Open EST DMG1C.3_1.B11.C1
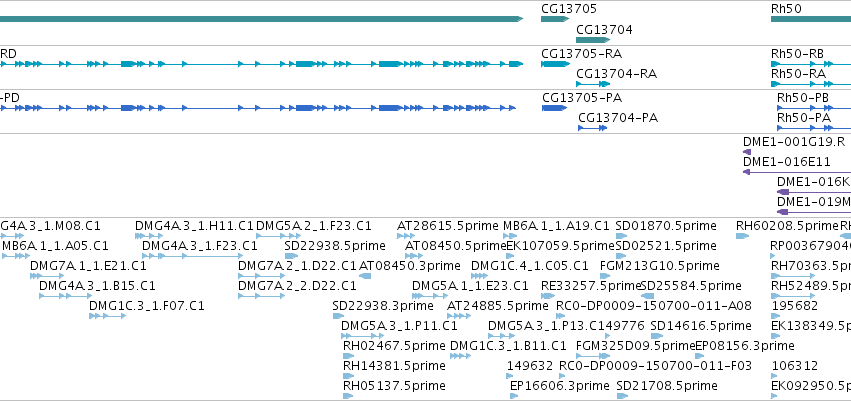851x401 pixels. click(460, 357)
